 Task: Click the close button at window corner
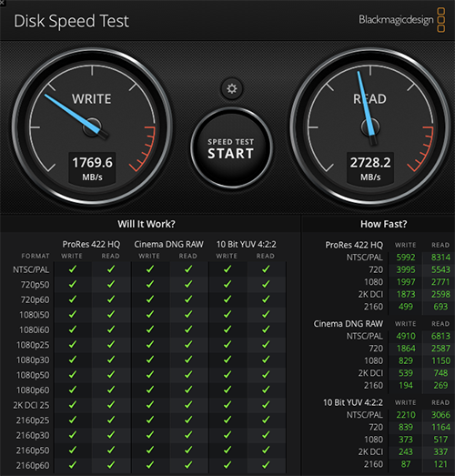click(2, 2)
